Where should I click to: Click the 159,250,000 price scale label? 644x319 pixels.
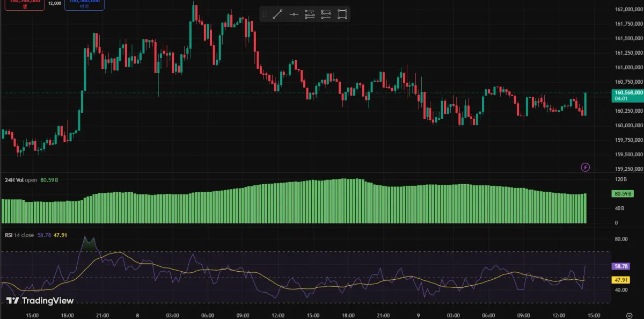629,169
